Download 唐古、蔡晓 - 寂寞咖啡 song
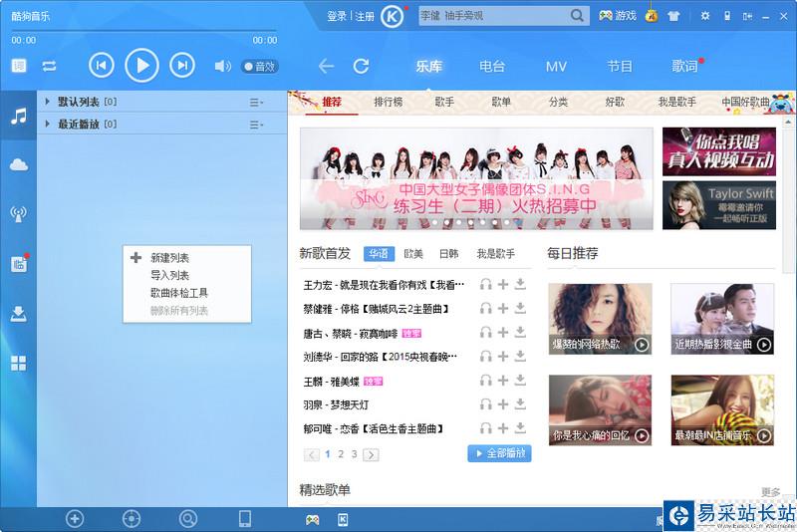Image resolution: width=797 pixels, height=532 pixels. (520, 333)
